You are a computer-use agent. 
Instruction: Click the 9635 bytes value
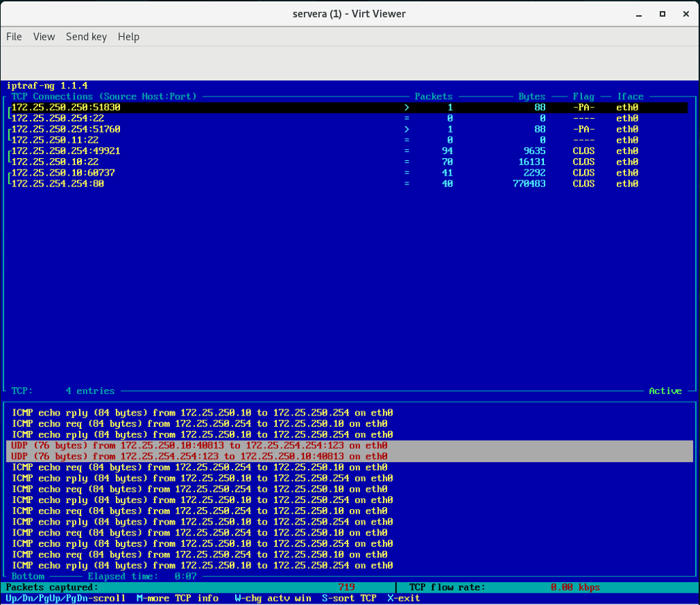pyautogui.click(x=534, y=151)
